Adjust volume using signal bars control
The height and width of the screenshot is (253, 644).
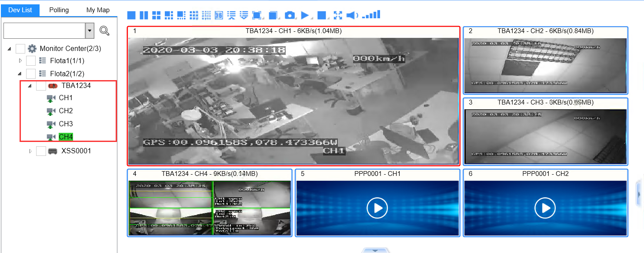coord(371,15)
